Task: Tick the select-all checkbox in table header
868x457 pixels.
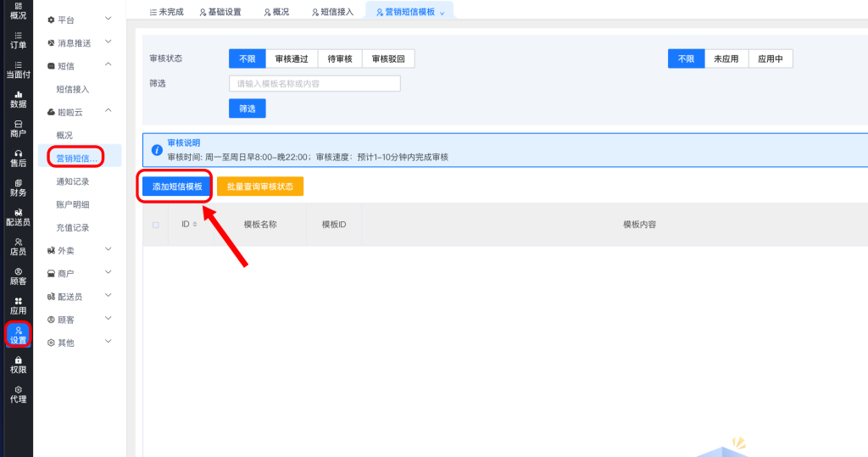Action: click(x=155, y=225)
